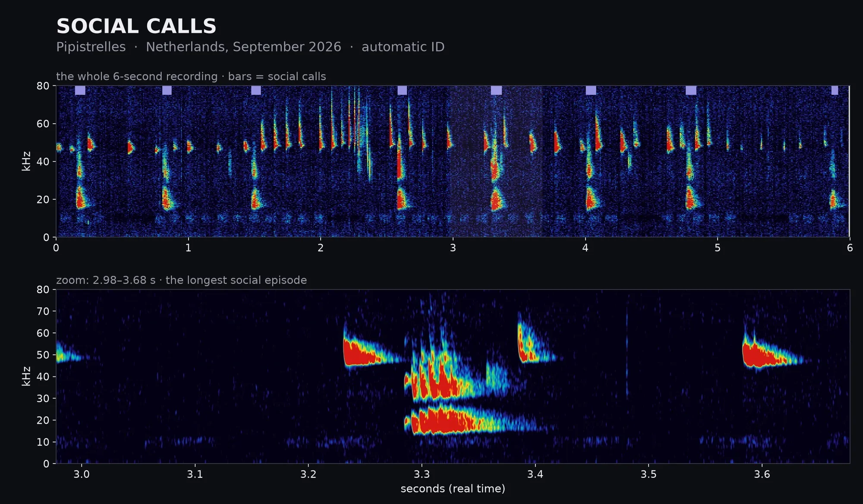The image size is (863, 504).
Task: Click the "3.3" tick on the zoom time axis
Action: (422, 474)
